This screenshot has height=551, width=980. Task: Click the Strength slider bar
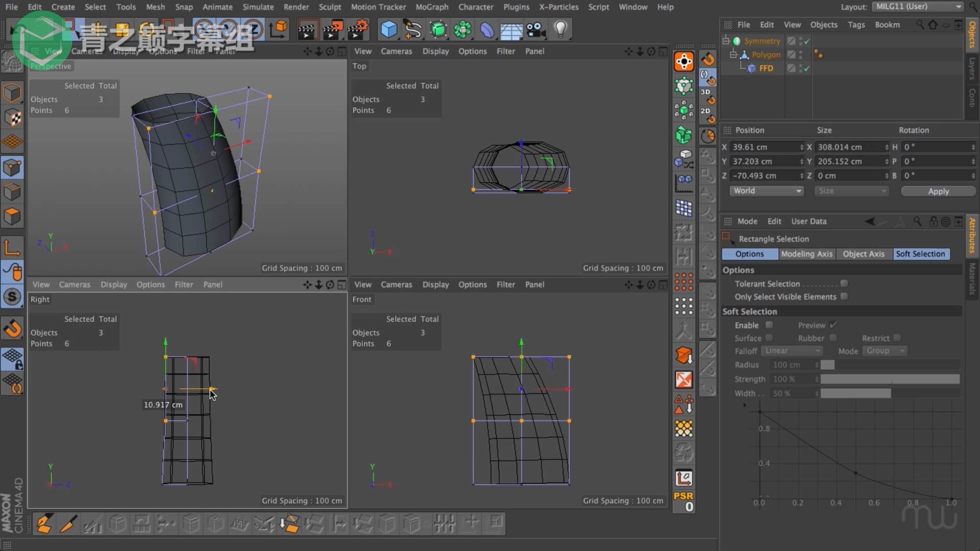click(x=890, y=379)
